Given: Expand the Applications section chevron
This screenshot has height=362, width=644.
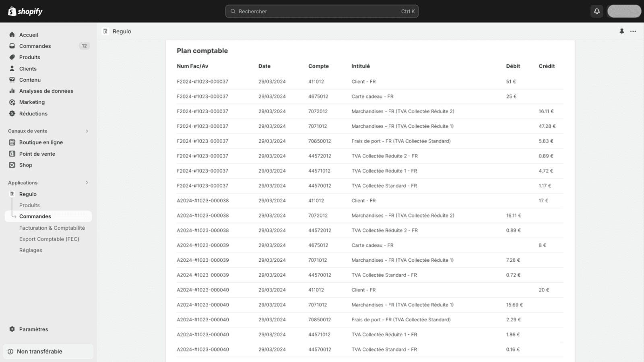Looking at the screenshot, I should pyautogui.click(x=87, y=183).
